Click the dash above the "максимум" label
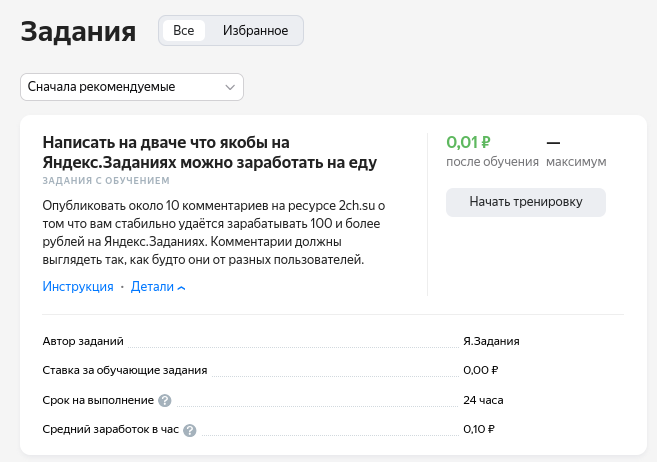657x462 pixels. [553, 142]
